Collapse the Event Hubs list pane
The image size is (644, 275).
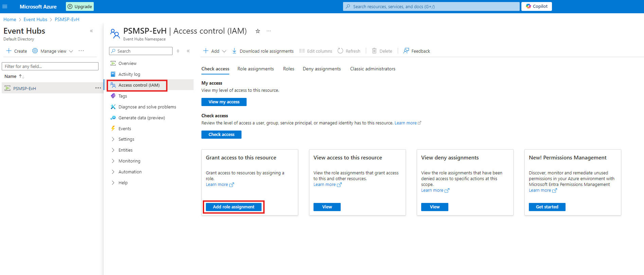click(91, 31)
